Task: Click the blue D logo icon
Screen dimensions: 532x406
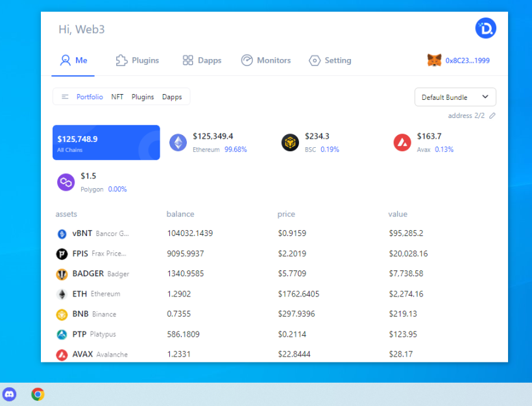Action: 485,28
